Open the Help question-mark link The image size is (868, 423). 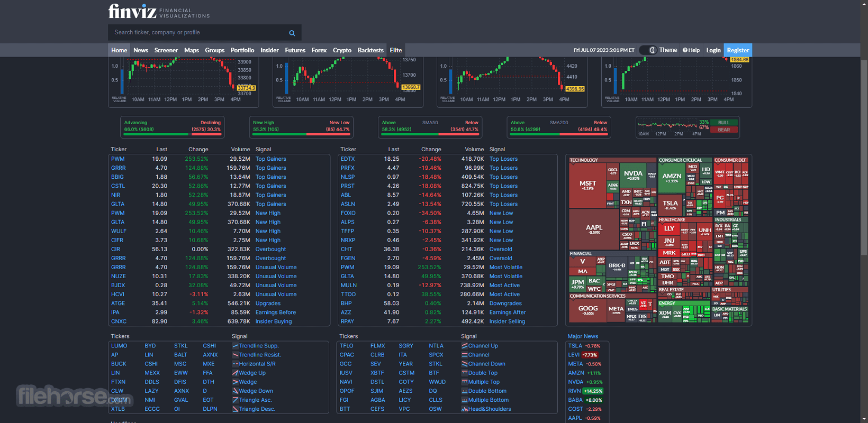pyautogui.click(x=691, y=50)
